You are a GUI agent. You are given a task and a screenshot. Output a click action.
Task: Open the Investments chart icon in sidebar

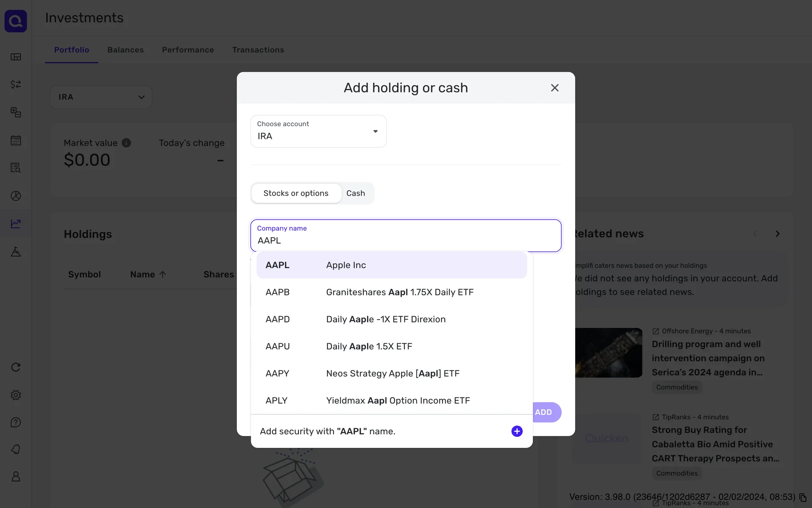pyautogui.click(x=16, y=224)
